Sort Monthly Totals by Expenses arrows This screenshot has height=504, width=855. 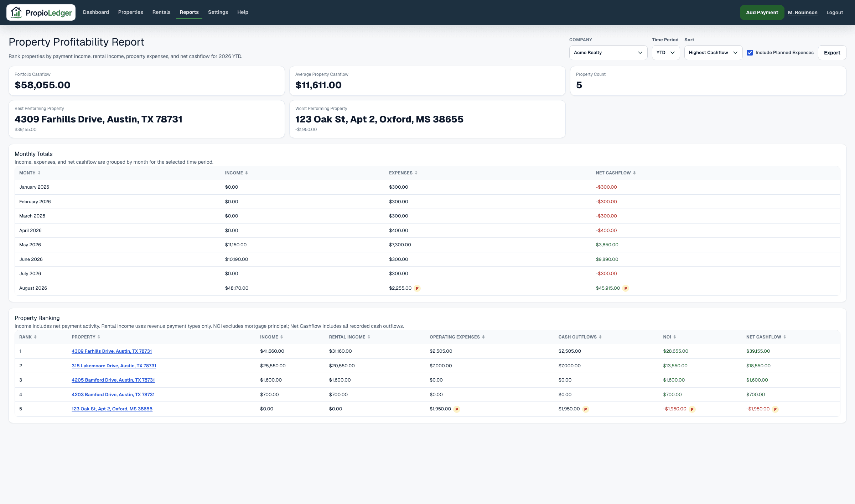(416, 173)
